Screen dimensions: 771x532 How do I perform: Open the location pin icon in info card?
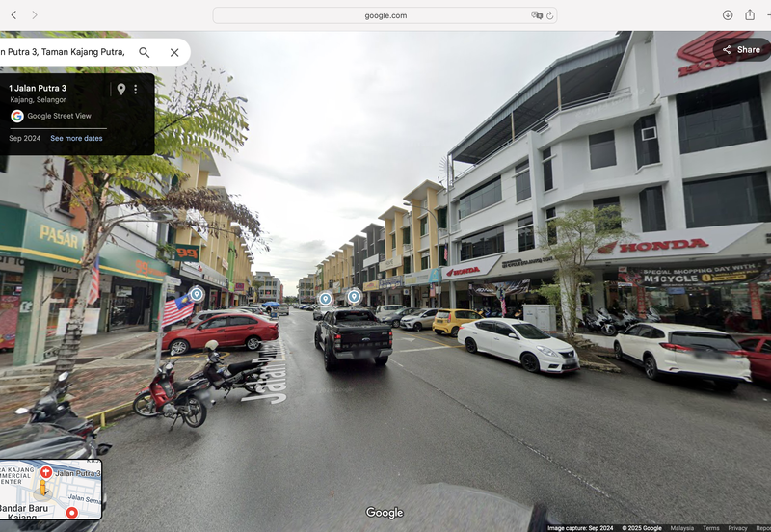tap(121, 89)
